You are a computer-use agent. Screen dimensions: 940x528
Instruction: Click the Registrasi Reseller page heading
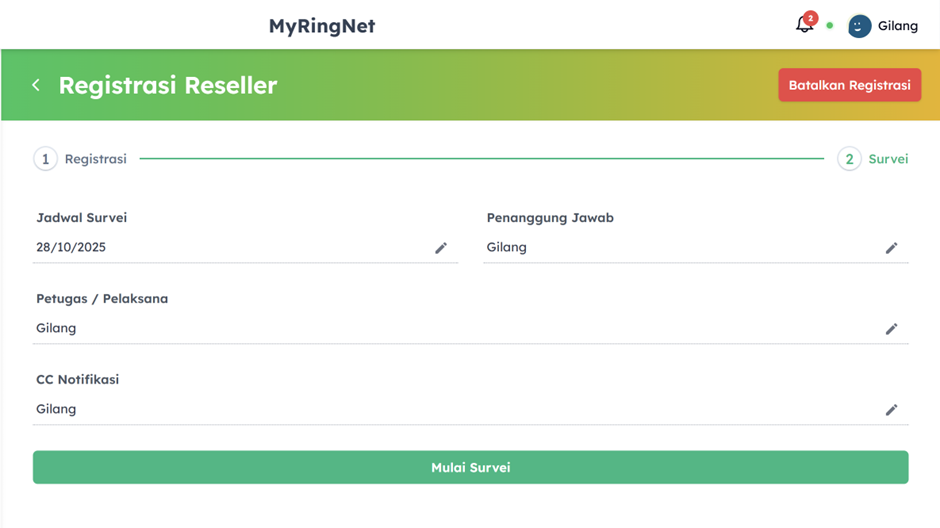(x=168, y=85)
